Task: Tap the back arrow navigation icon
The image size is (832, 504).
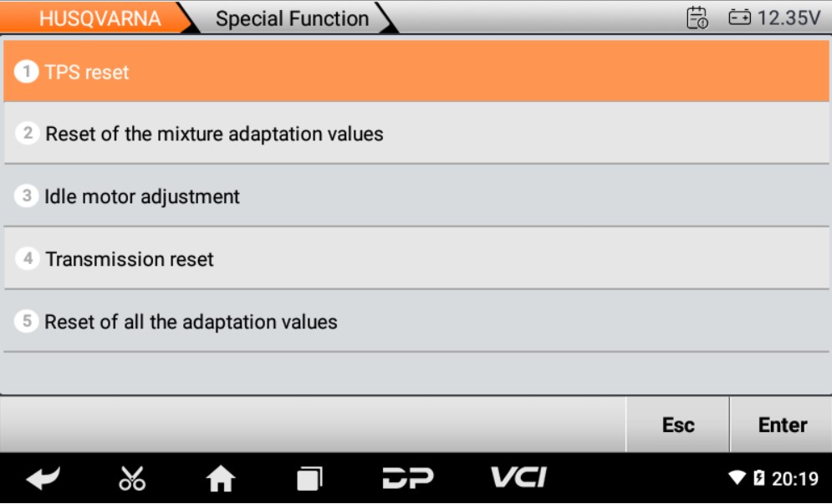Action: (43, 478)
